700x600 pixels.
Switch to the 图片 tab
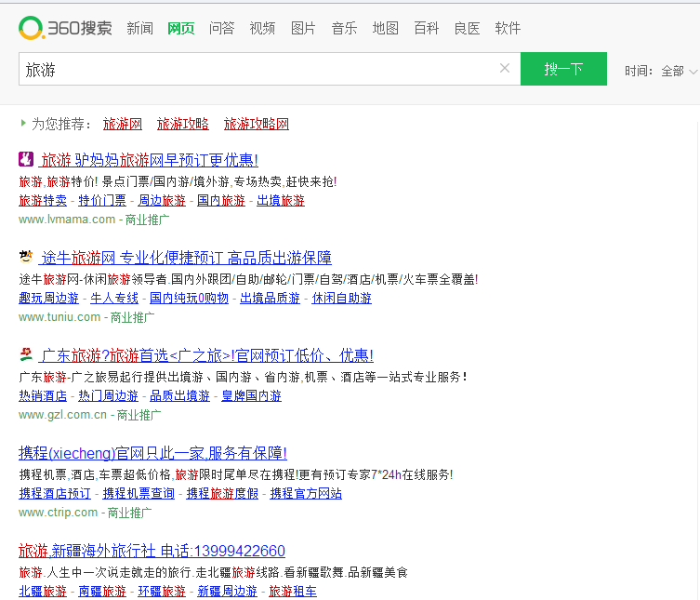point(303,28)
